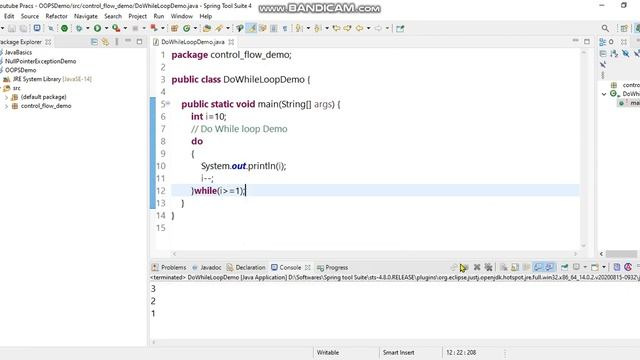Open the Debug launch dropdown arrow

click(88, 28)
